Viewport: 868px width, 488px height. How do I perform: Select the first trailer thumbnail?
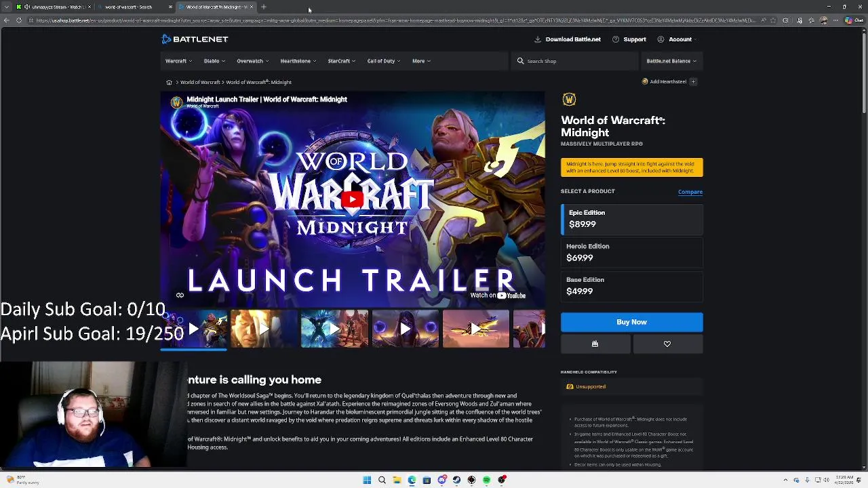(x=194, y=329)
